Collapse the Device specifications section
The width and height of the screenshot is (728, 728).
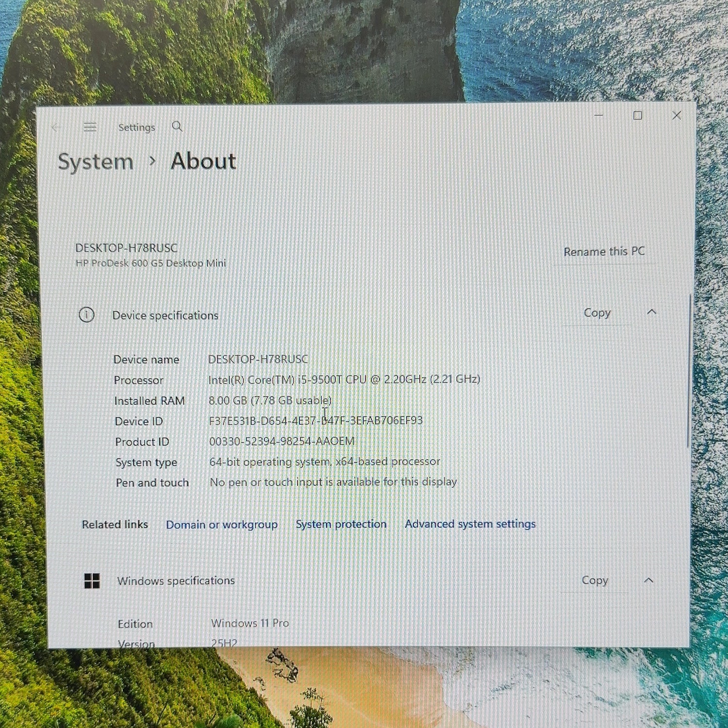[651, 312]
